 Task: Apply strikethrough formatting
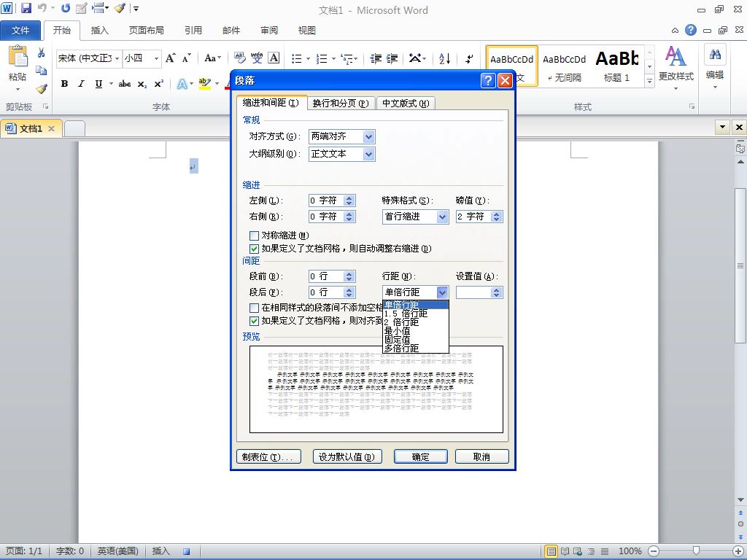point(125,84)
